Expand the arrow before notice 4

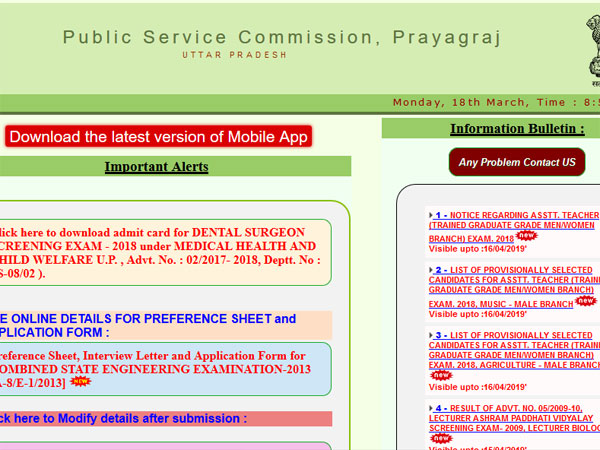click(x=431, y=409)
